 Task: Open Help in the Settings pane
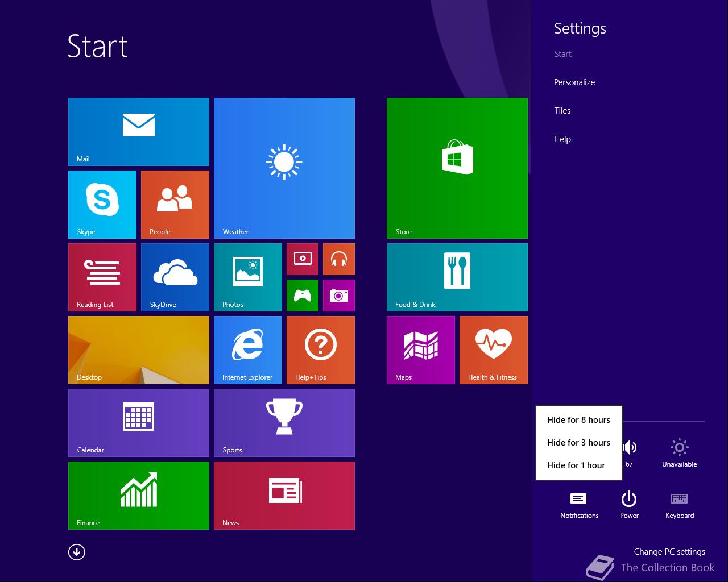[x=562, y=139]
